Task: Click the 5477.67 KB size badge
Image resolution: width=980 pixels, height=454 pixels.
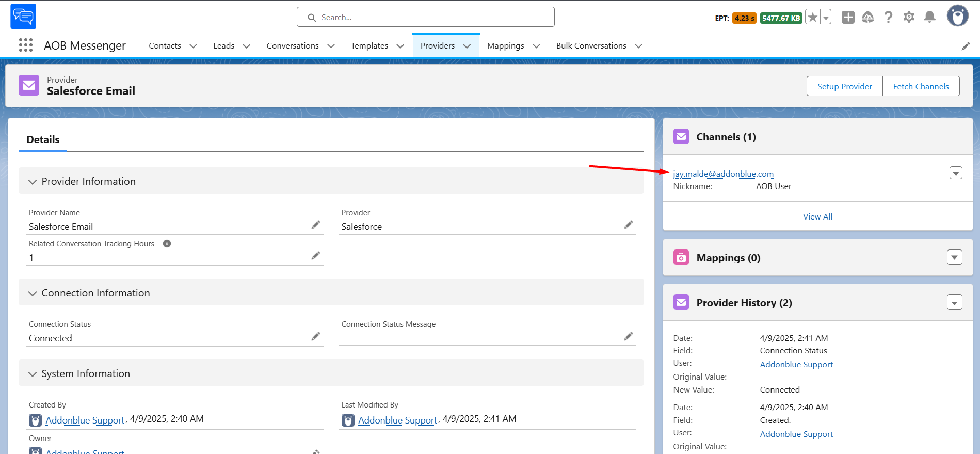Action: [x=781, y=18]
